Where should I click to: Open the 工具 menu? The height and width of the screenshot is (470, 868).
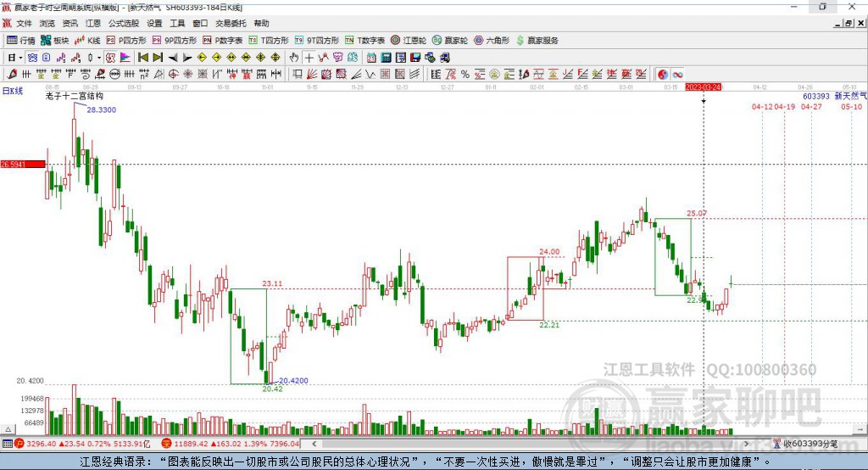pos(177,23)
